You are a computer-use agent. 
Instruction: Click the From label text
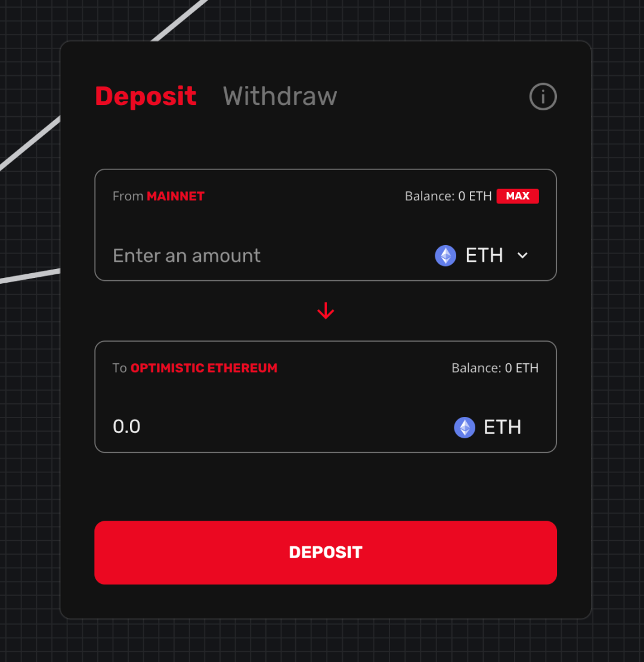[128, 196]
